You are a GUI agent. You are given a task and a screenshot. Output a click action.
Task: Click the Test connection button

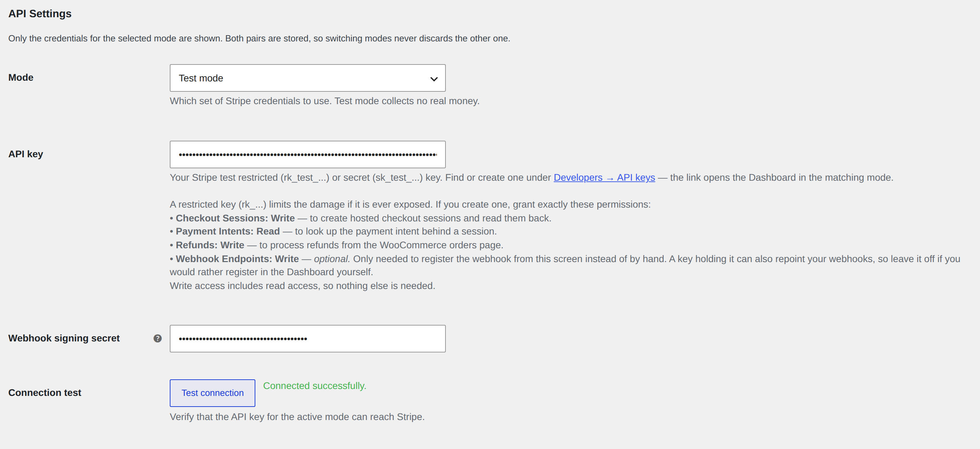click(x=212, y=393)
